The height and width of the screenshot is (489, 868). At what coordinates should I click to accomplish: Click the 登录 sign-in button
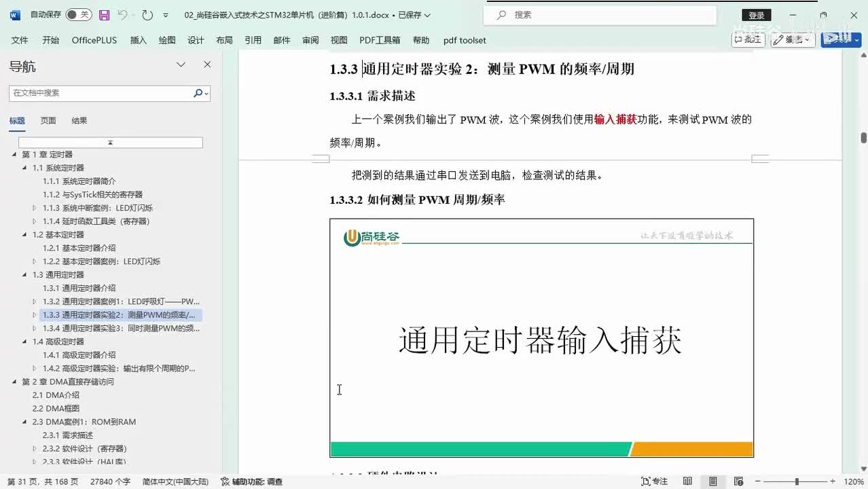pos(756,15)
